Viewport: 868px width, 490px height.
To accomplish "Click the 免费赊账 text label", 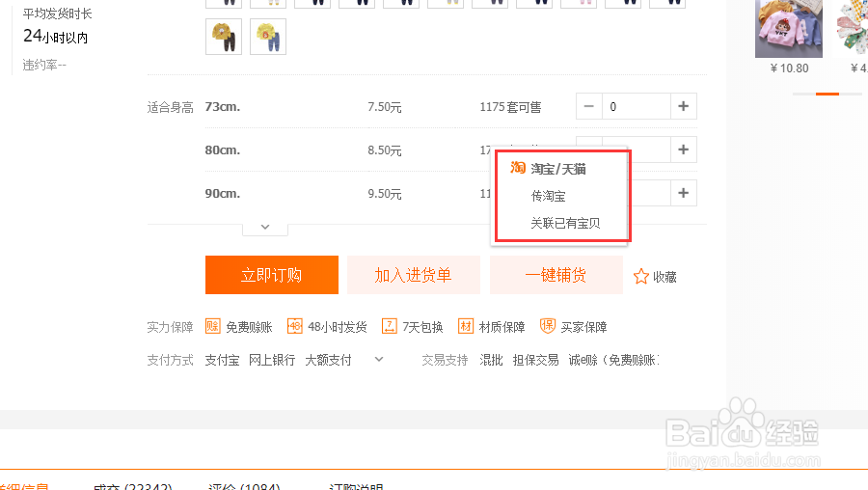I will pyautogui.click(x=249, y=327).
